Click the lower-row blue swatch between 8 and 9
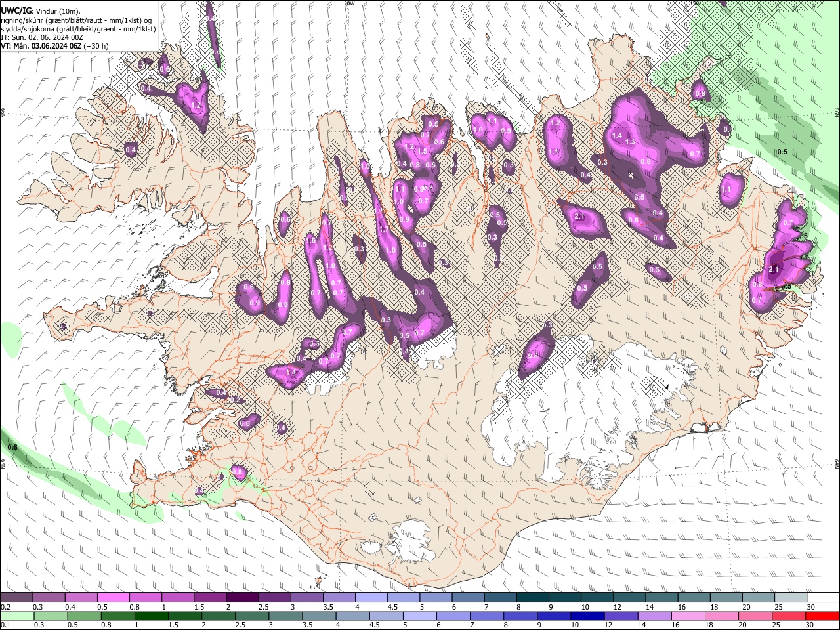 tap(520, 616)
